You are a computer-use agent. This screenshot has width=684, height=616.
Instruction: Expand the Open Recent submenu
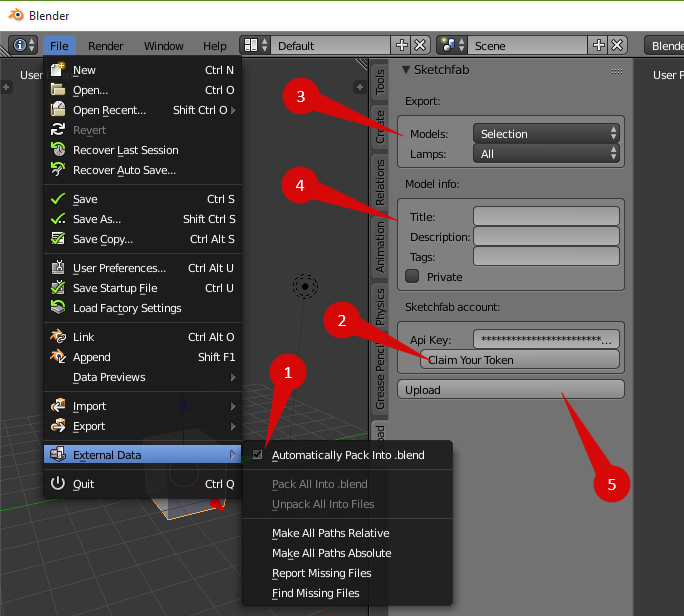(x=233, y=110)
